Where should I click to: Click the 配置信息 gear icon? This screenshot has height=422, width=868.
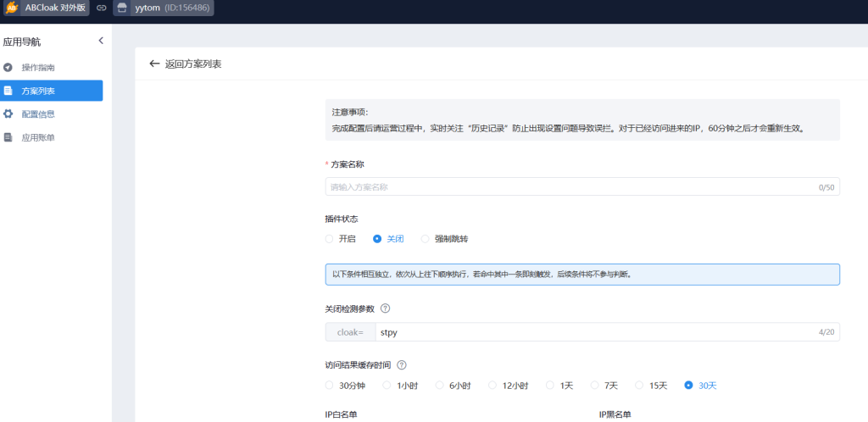(x=8, y=114)
